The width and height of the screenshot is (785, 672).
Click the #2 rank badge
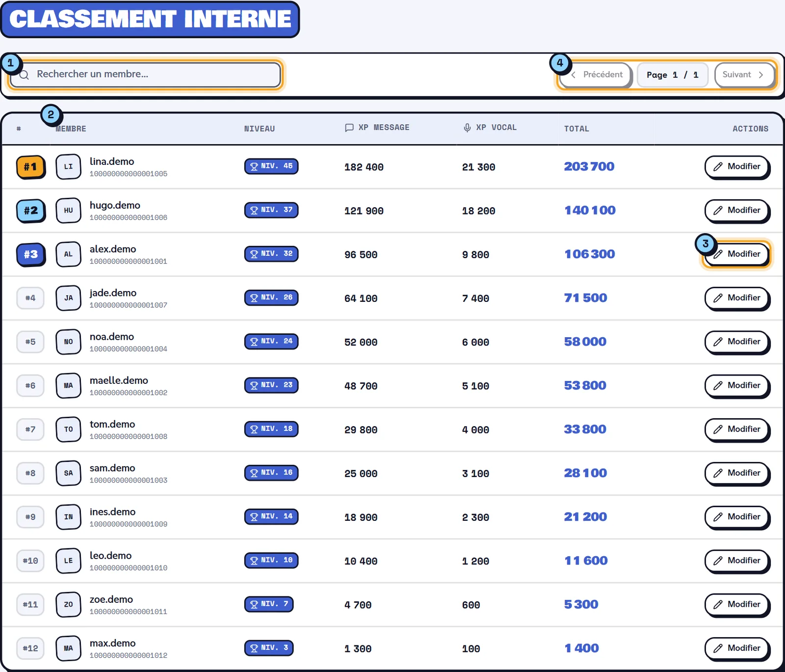coord(30,211)
